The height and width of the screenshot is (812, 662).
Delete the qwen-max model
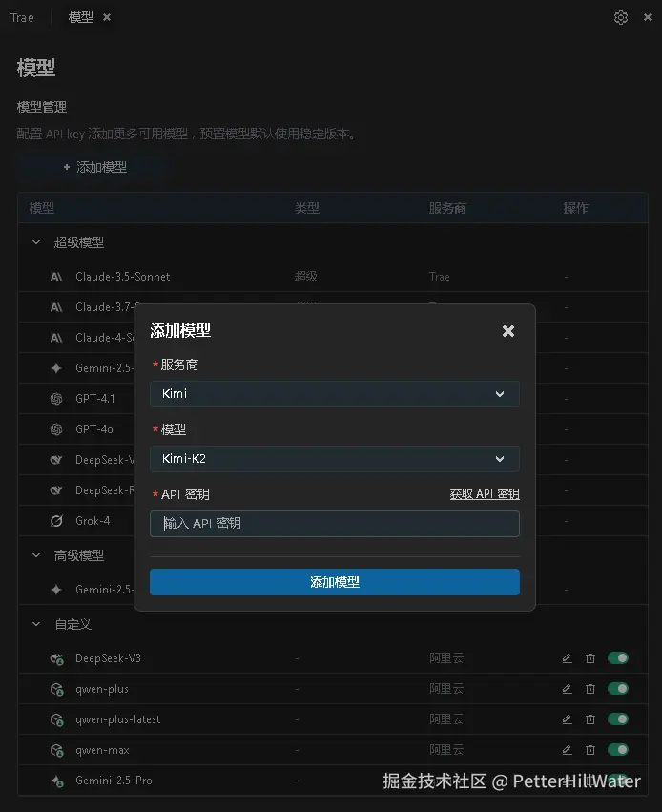pyautogui.click(x=590, y=750)
